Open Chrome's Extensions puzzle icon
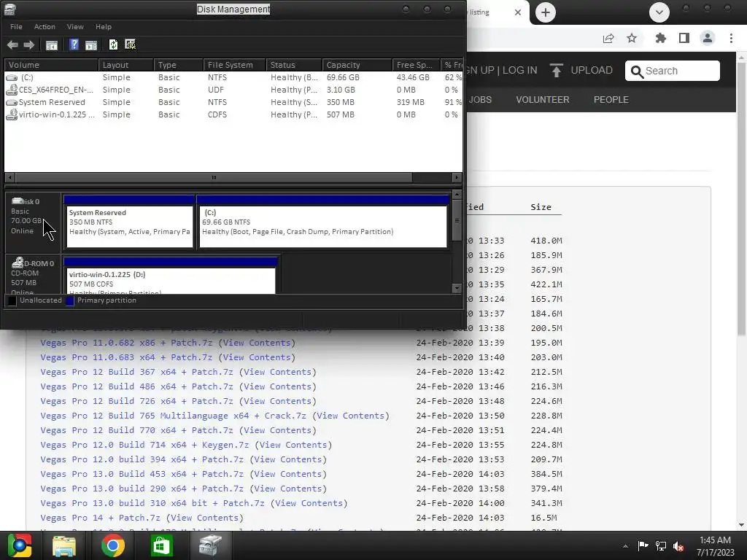The image size is (747, 560). click(661, 38)
